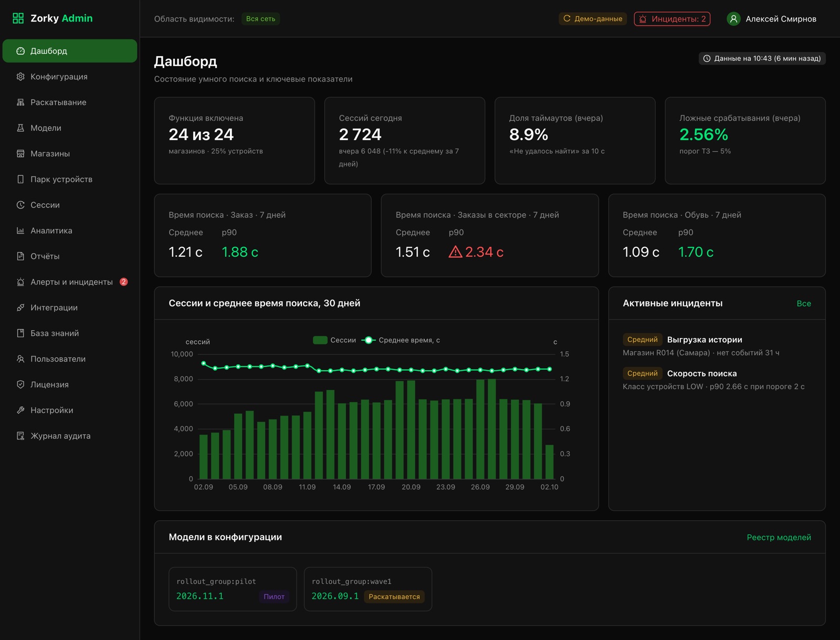Open the Аналитика section label

[x=51, y=230]
